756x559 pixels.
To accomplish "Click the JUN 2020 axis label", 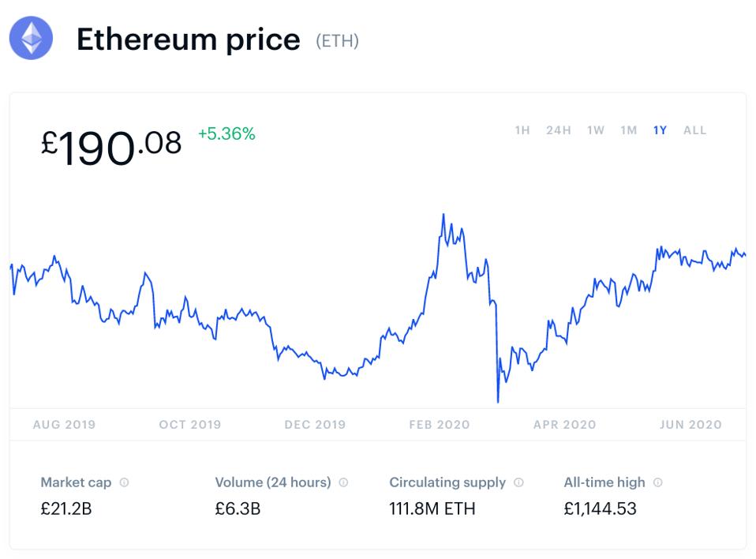I will click(691, 425).
